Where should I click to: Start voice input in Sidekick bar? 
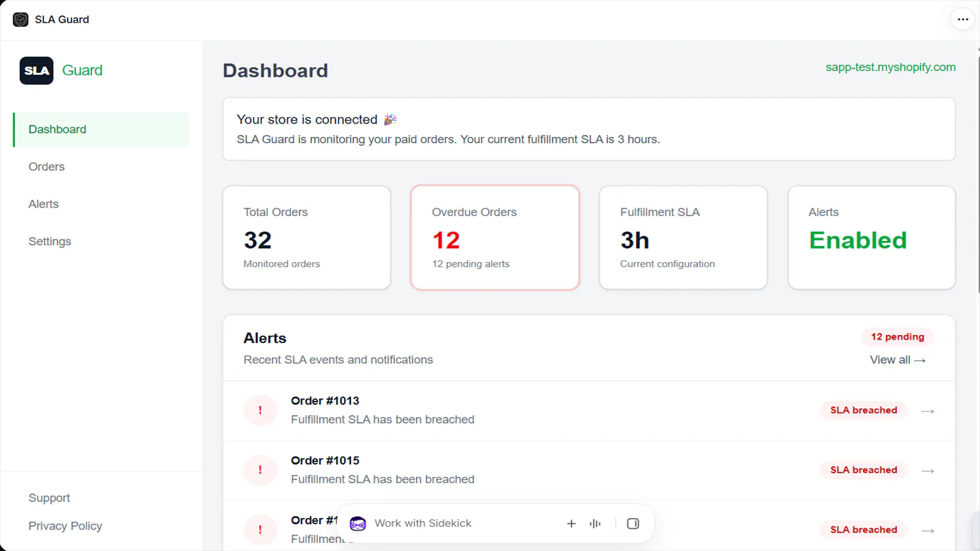tap(595, 523)
